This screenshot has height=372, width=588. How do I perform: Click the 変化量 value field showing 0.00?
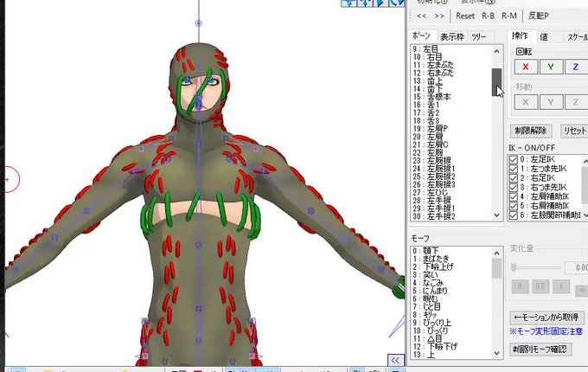[577, 267]
